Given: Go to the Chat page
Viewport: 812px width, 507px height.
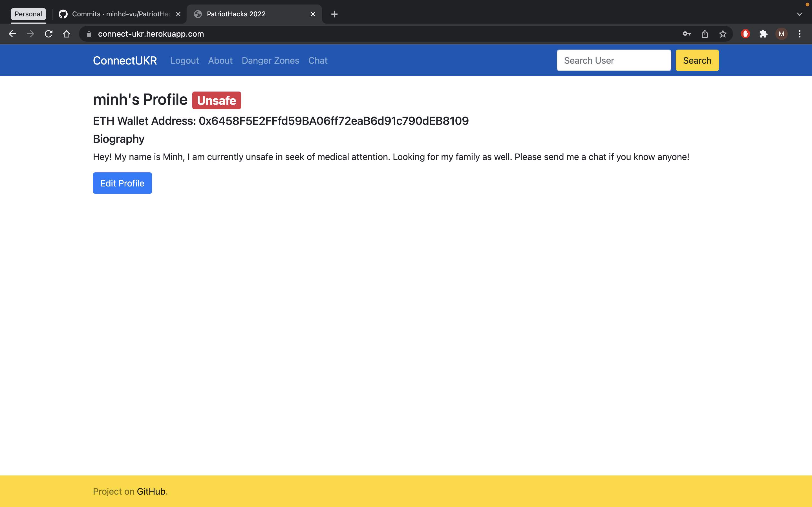Looking at the screenshot, I should [317, 60].
